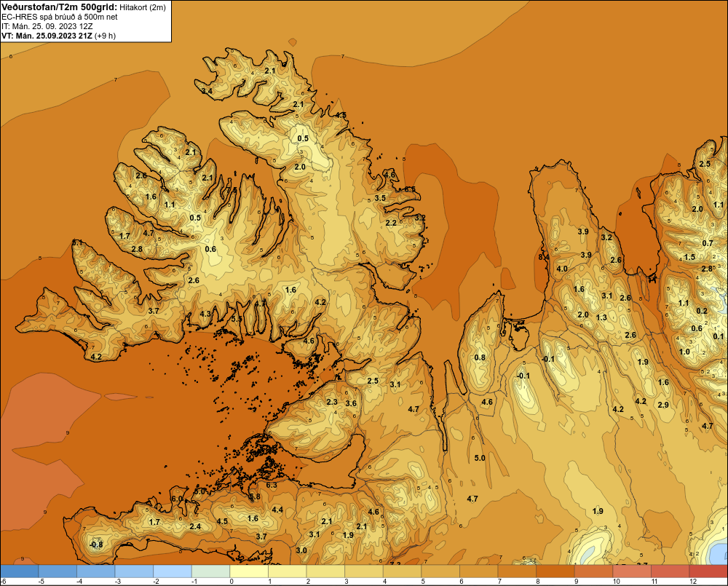Click the 3.5 temperature value
Viewport: 728px width, 586px height.
point(380,198)
